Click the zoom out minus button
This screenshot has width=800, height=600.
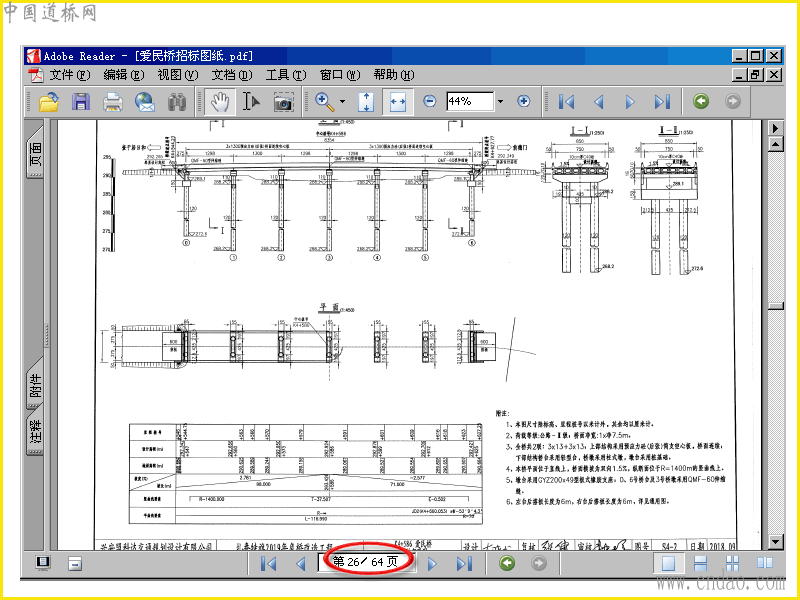point(430,101)
